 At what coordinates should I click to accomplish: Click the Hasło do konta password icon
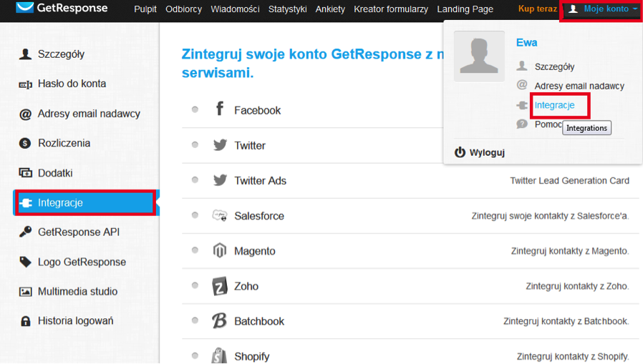(x=26, y=84)
